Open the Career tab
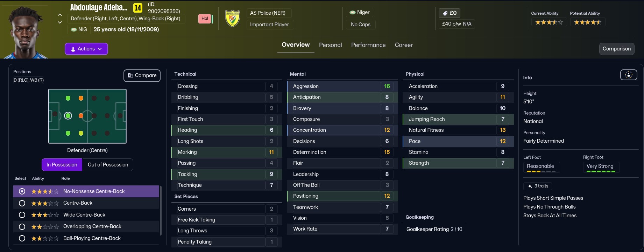Image resolution: width=644 pixels, height=252 pixels. [404, 45]
